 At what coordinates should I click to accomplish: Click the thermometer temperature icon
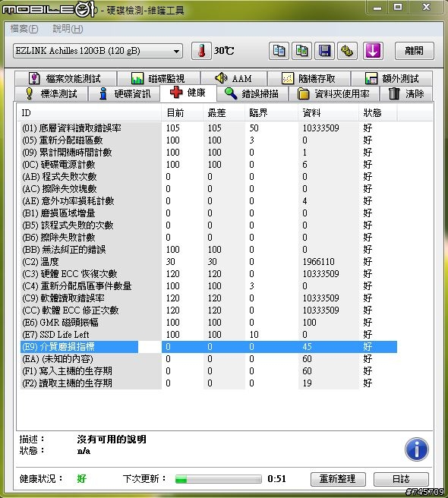click(x=201, y=51)
